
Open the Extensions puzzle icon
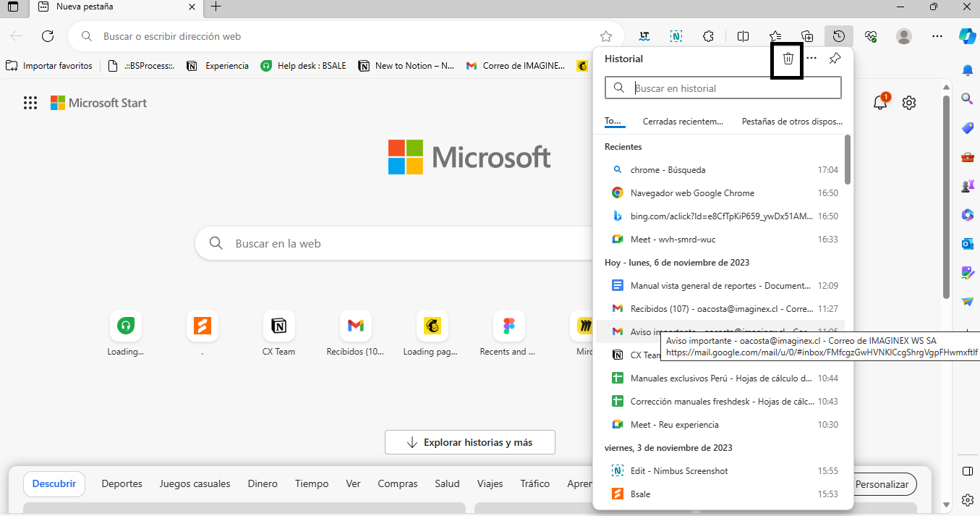[x=709, y=36]
